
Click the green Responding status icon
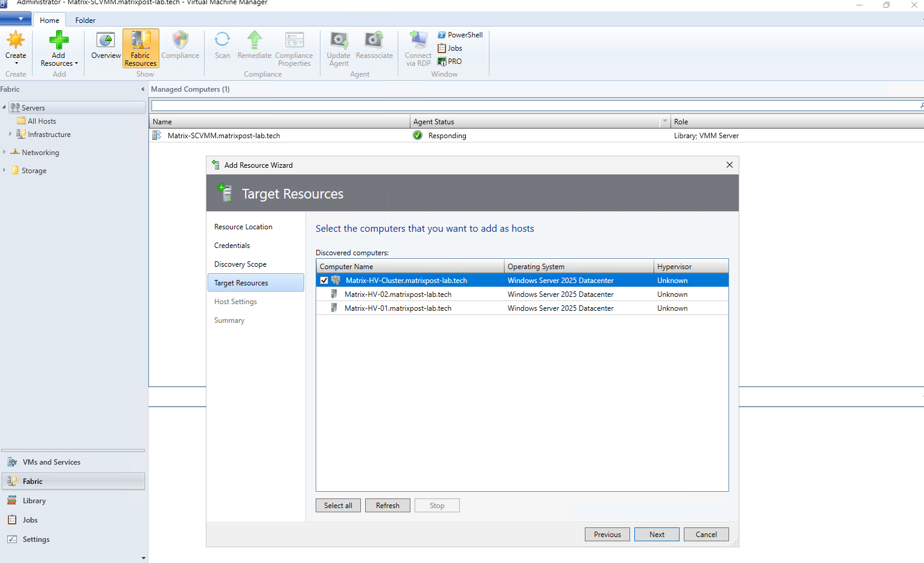pyautogui.click(x=418, y=136)
